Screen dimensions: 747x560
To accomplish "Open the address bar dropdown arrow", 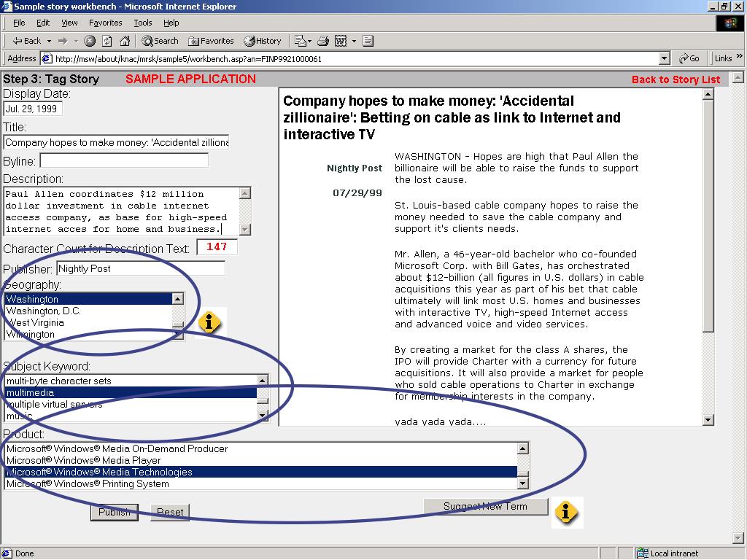I will pyautogui.click(x=665, y=58).
